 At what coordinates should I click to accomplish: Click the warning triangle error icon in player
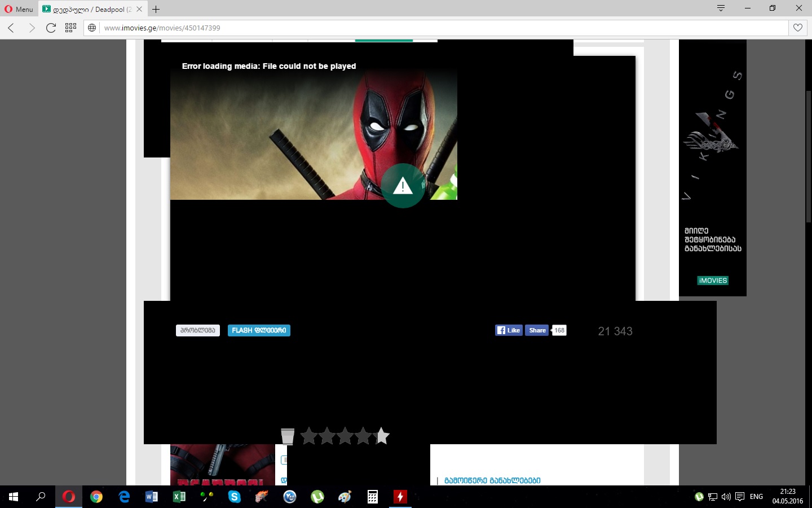(x=403, y=186)
